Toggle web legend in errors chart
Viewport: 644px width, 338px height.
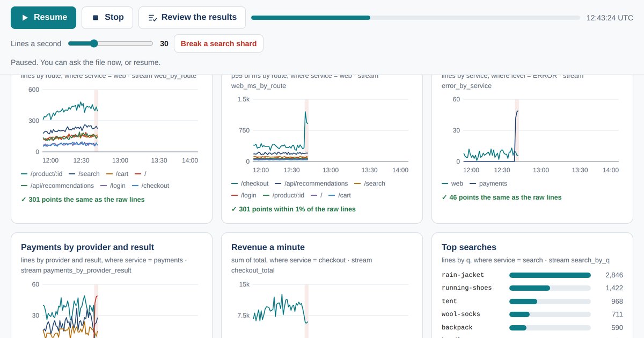[x=453, y=183]
